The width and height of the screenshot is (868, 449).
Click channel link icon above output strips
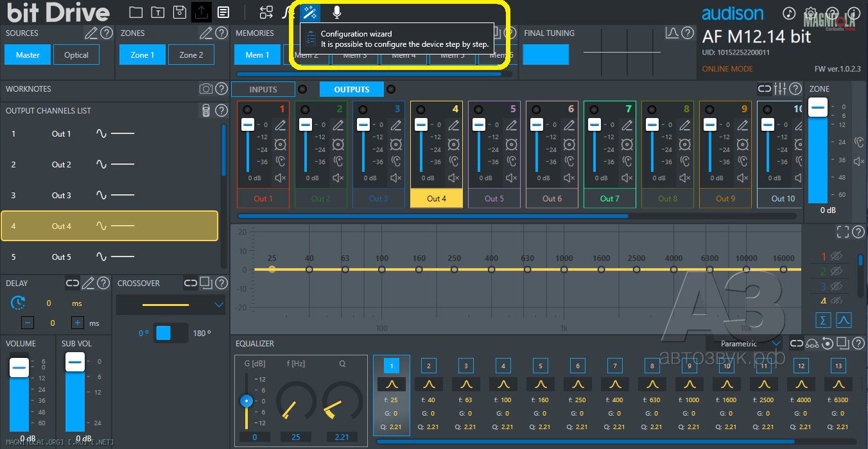(765, 89)
